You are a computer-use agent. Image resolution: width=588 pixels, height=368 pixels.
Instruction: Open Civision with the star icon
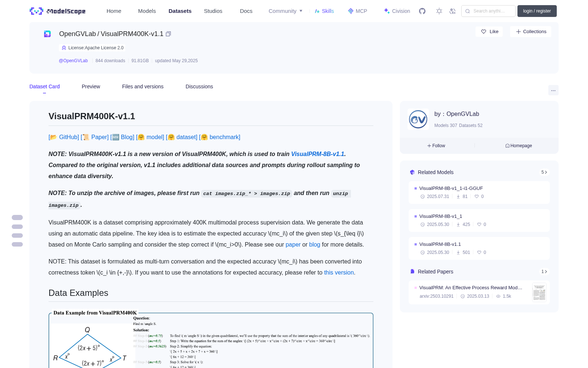tap(397, 11)
